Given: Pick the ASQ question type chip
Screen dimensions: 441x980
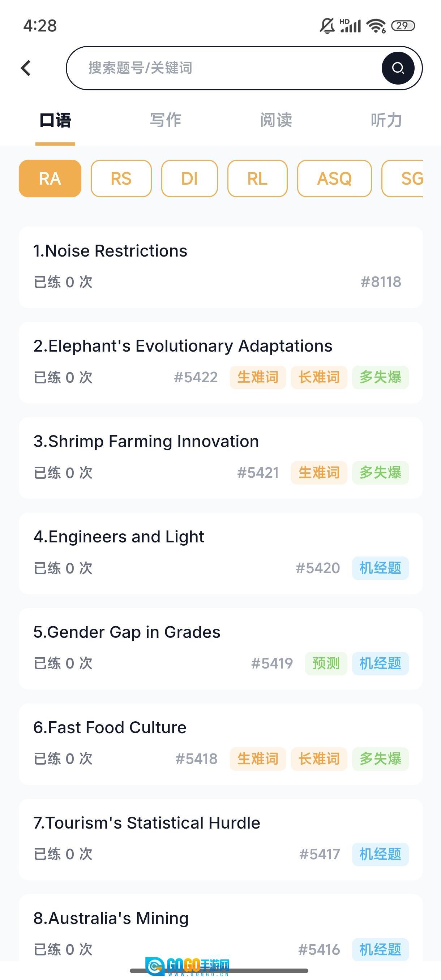Looking at the screenshot, I should pos(334,179).
